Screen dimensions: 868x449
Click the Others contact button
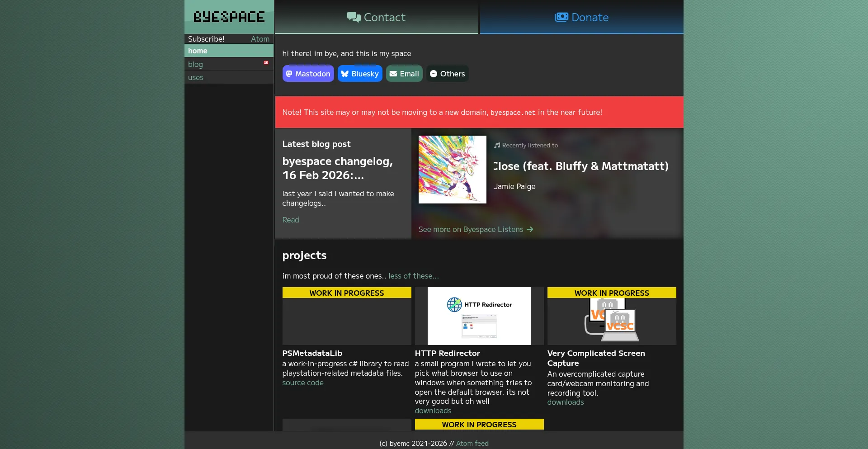pyautogui.click(x=448, y=74)
